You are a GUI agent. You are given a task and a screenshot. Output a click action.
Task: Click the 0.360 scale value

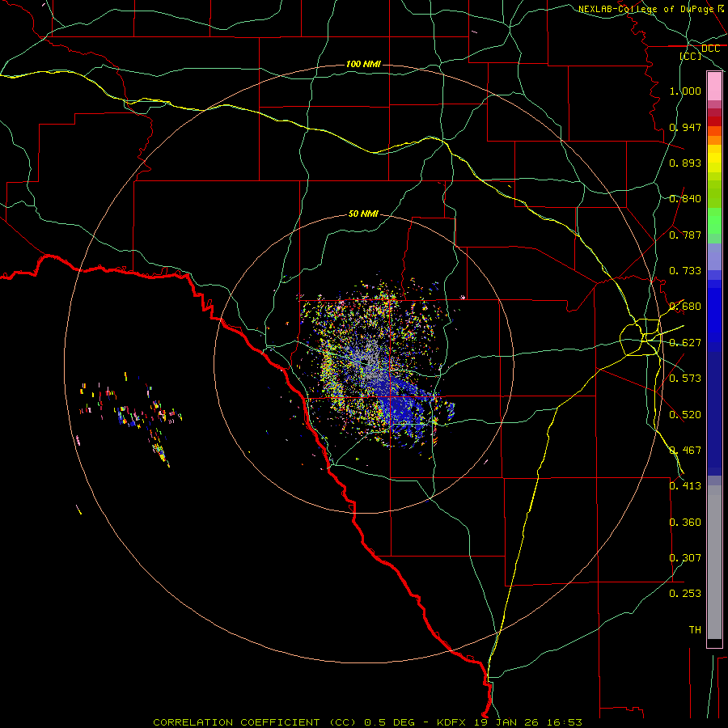click(x=685, y=523)
